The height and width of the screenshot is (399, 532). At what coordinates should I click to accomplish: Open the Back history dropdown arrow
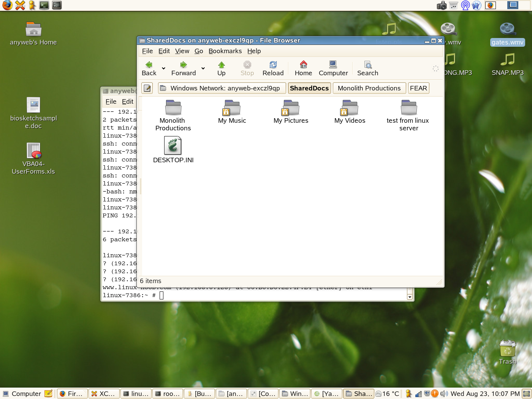[x=163, y=68]
